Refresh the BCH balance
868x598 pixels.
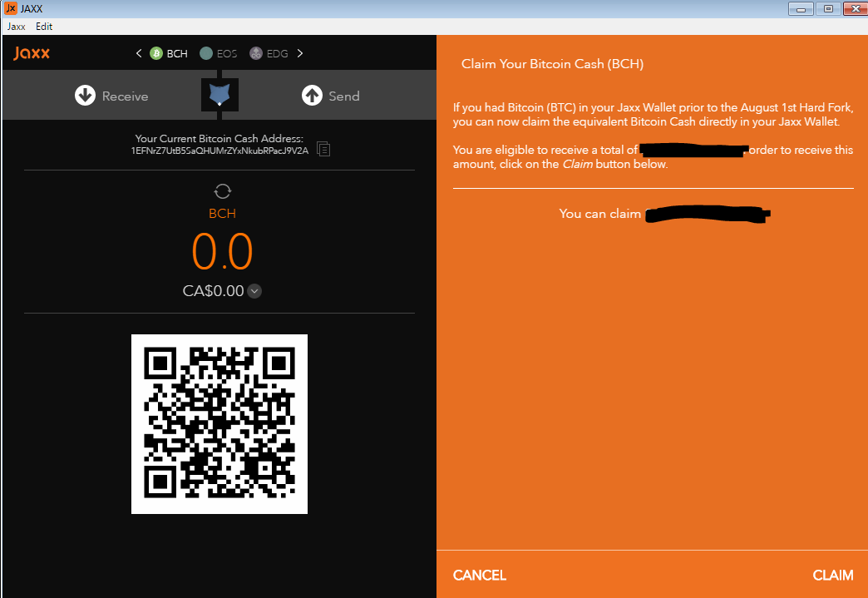pyautogui.click(x=223, y=191)
